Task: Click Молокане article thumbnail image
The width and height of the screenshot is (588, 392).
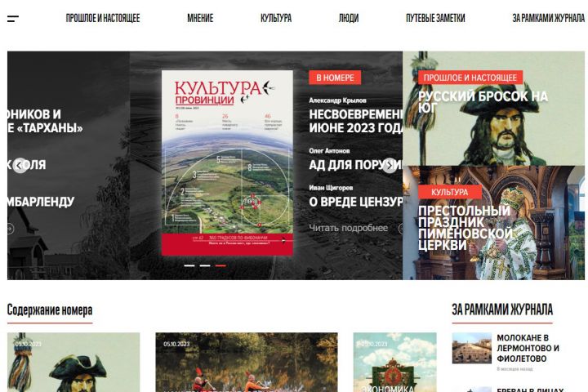Action: 471,348
